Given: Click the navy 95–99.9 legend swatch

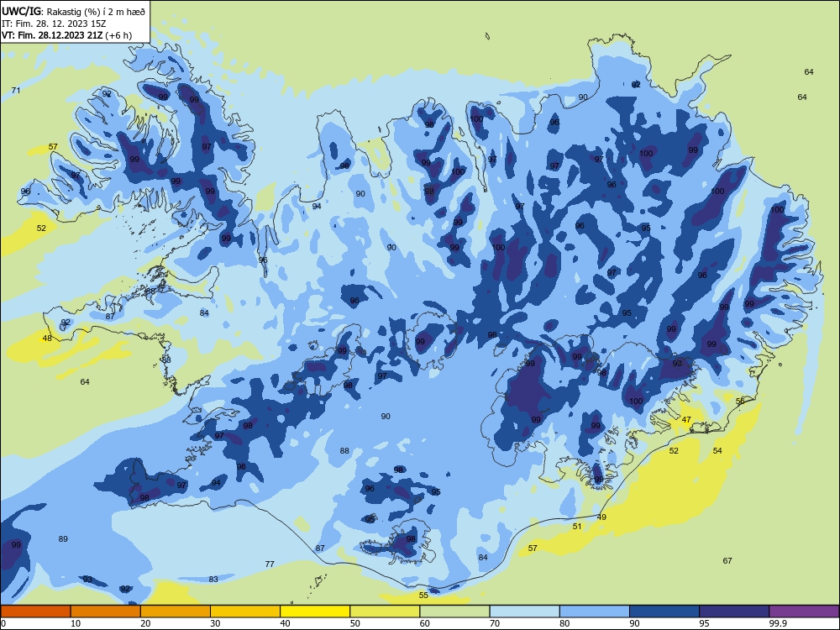Looking at the screenshot, I should [x=734, y=612].
